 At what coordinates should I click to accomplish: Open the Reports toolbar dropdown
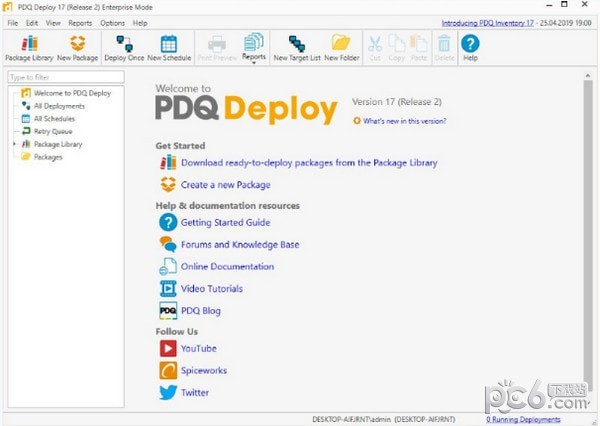pos(254,48)
